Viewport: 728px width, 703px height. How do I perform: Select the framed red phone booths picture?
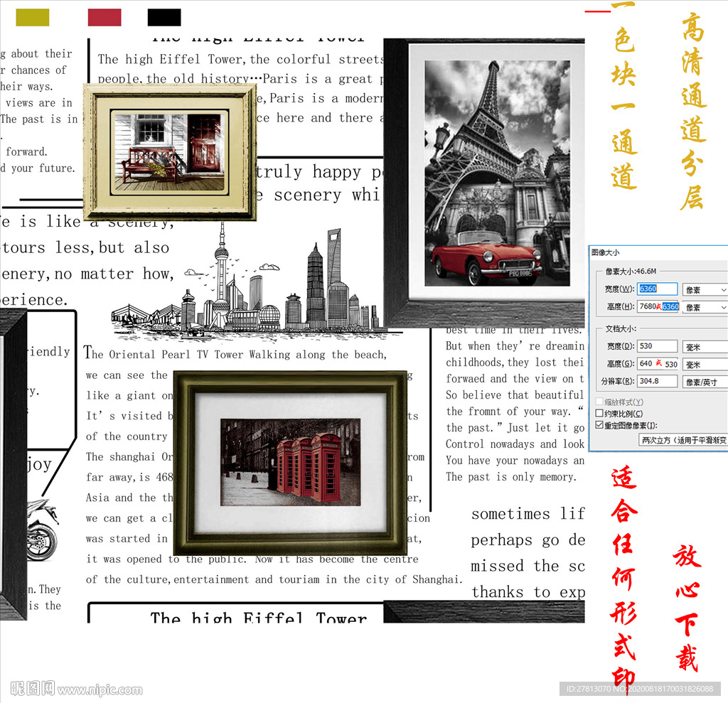coord(290,463)
